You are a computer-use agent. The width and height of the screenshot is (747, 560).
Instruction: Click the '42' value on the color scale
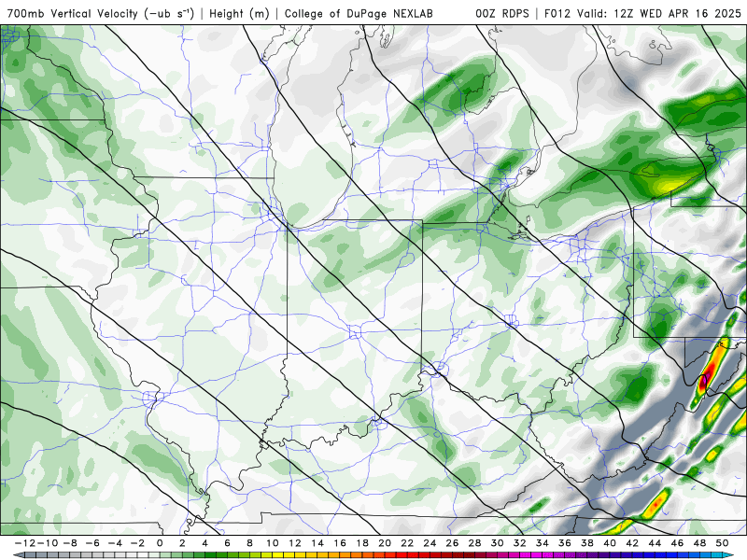point(632,543)
